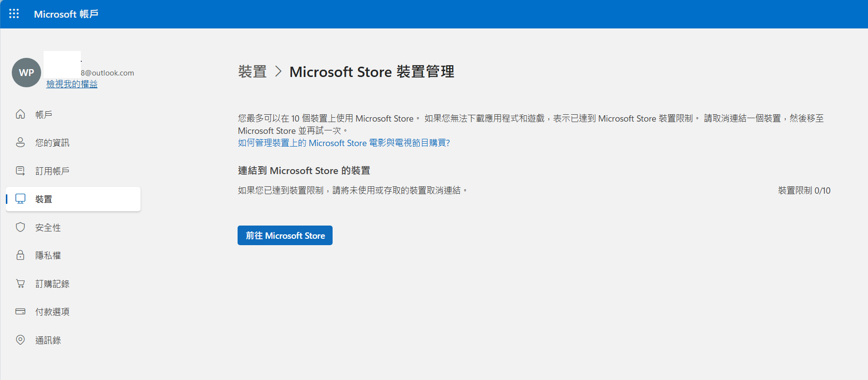The height and width of the screenshot is (380, 868).
Task: Click the 裝置限制 0/10 text
Action: click(804, 190)
